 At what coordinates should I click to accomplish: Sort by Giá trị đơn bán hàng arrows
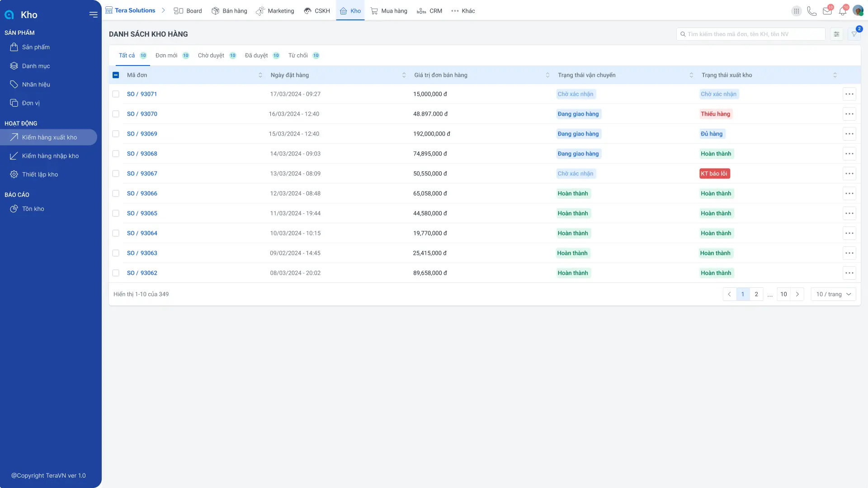point(547,75)
